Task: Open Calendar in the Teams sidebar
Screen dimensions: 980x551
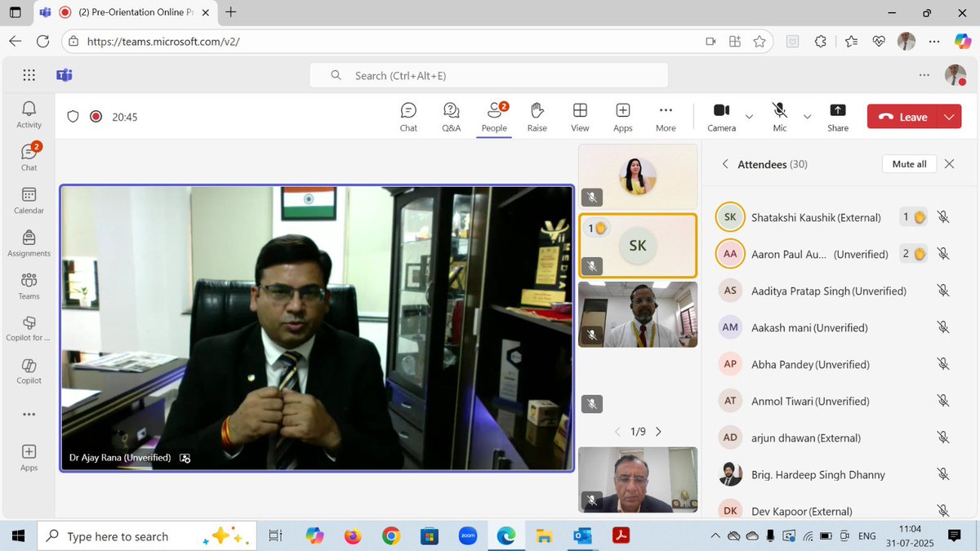Action: tap(29, 200)
